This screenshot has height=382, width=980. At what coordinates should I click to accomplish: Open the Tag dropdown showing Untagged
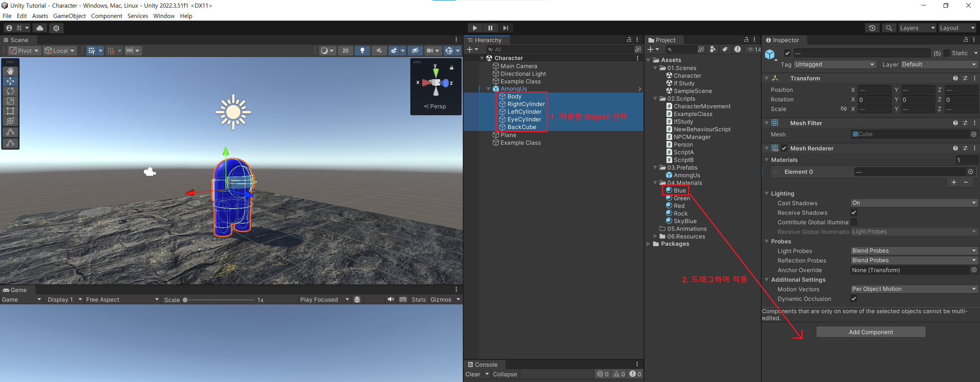[x=835, y=64]
